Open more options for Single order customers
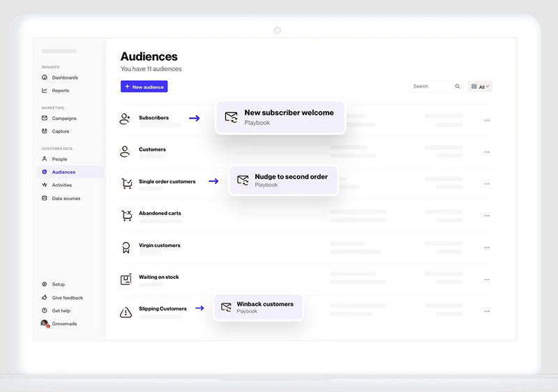Image resolution: width=558 pixels, height=392 pixels. (x=487, y=184)
